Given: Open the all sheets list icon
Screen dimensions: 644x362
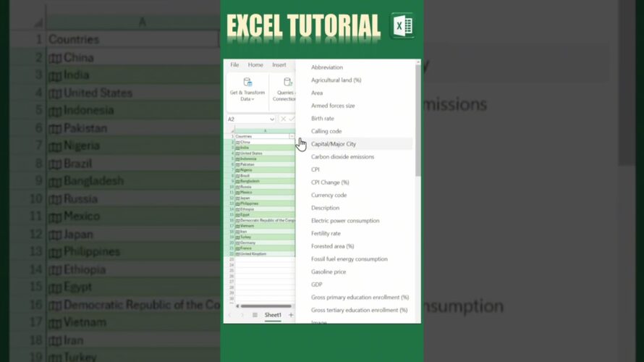Looking at the screenshot, I should pos(255,315).
